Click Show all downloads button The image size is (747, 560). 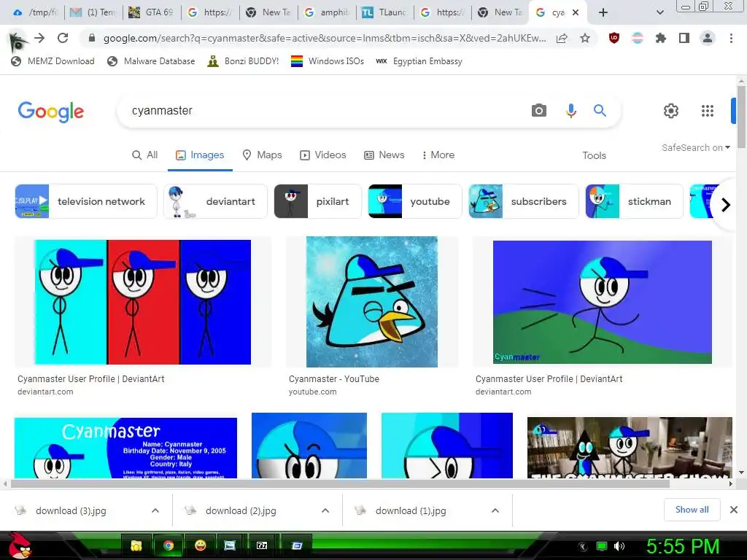(x=692, y=510)
